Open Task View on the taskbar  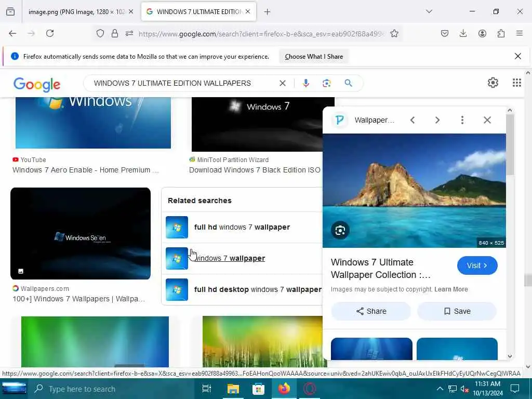pyautogui.click(x=206, y=389)
